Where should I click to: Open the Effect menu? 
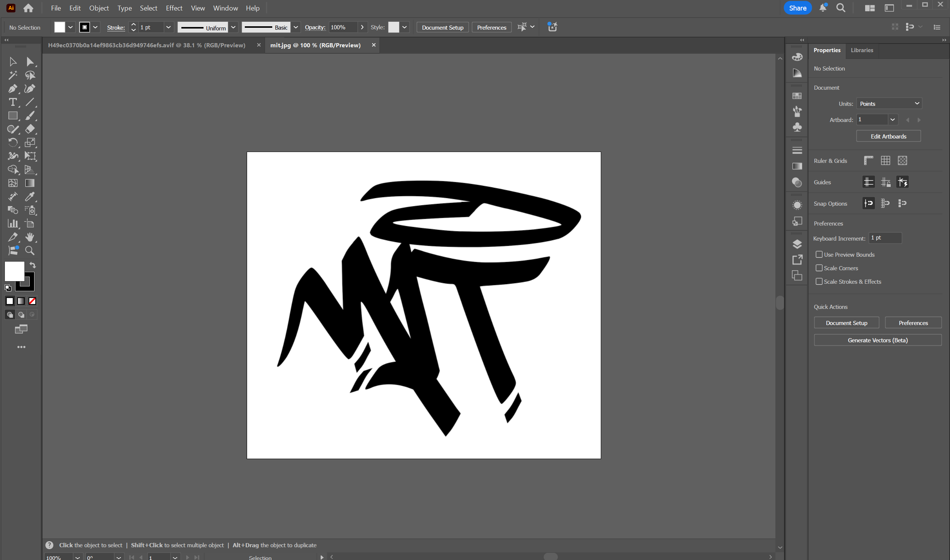click(x=174, y=8)
